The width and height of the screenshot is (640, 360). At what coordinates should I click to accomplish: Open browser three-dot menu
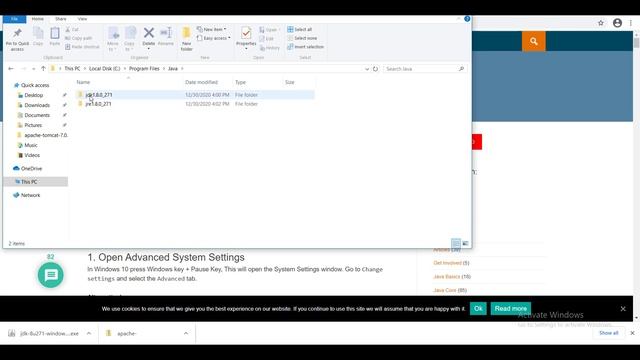631,23
